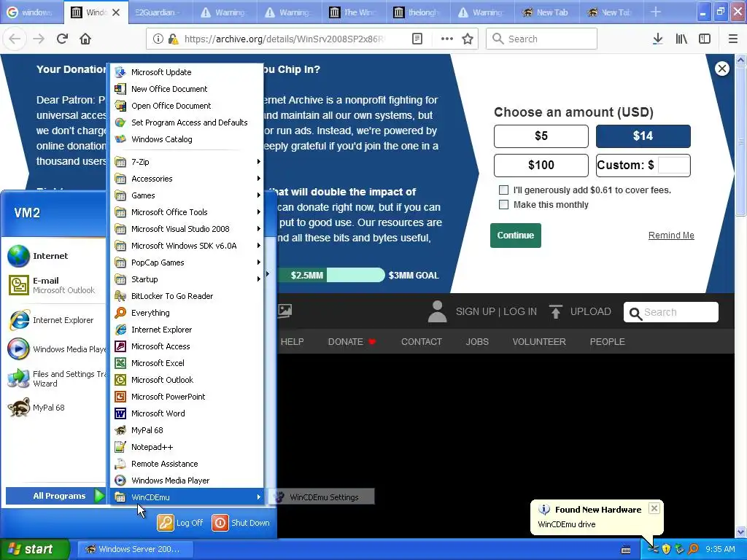Click the Remind Me link

click(671, 236)
